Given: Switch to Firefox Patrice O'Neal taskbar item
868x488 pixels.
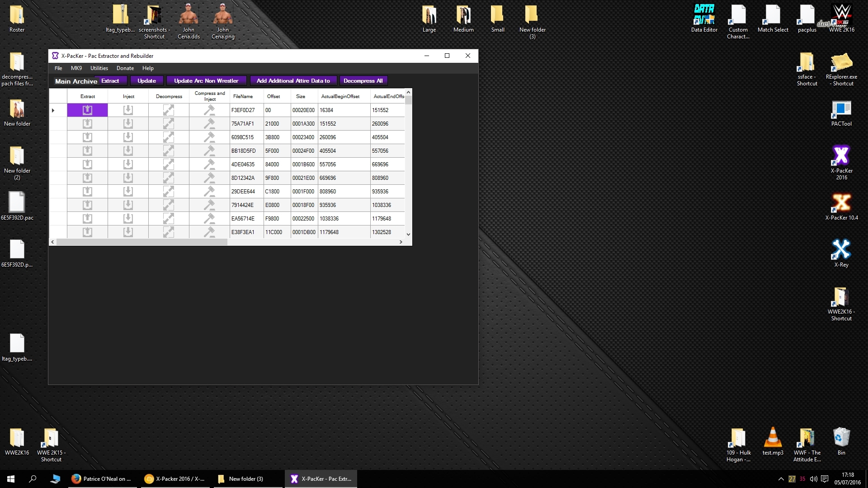Looking at the screenshot, I should (102, 479).
